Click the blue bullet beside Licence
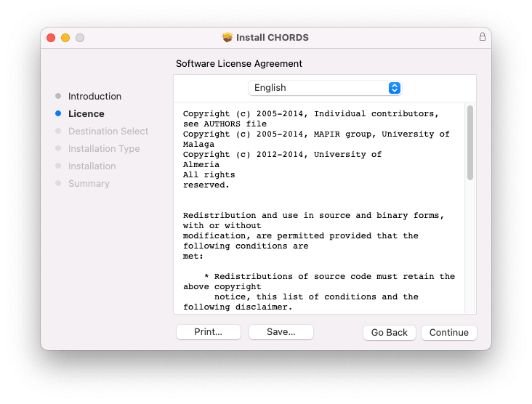This screenshot has height=404, width=532. tap(58, 113)
